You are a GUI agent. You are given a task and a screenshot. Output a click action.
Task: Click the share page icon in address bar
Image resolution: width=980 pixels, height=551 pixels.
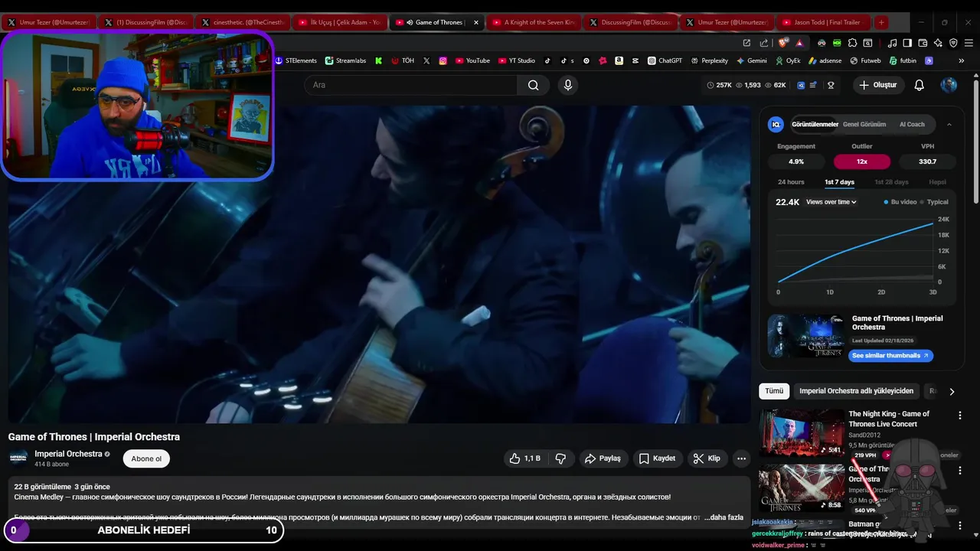[763, 43]
